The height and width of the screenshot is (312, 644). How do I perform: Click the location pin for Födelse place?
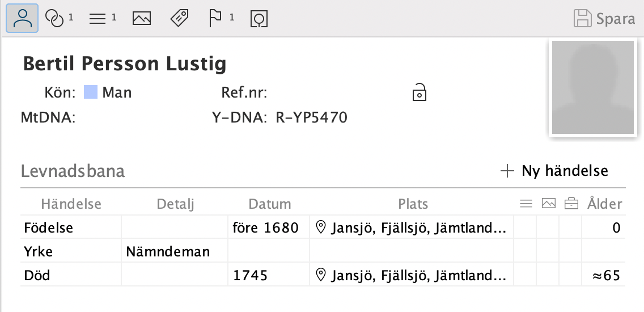click(x=321, y=228)
